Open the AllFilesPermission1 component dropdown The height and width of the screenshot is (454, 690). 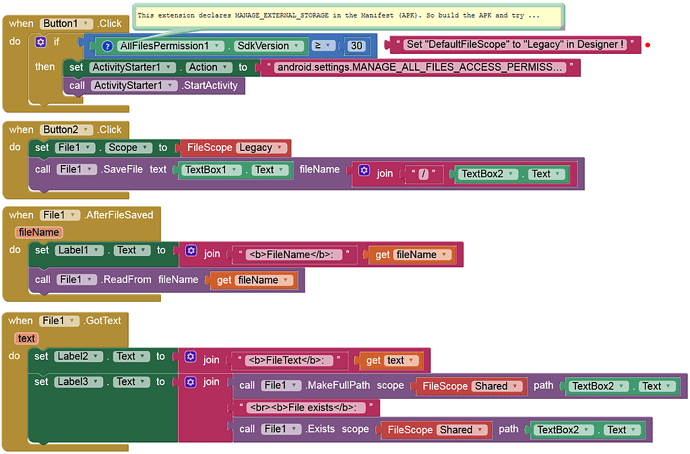coord(170,46)
